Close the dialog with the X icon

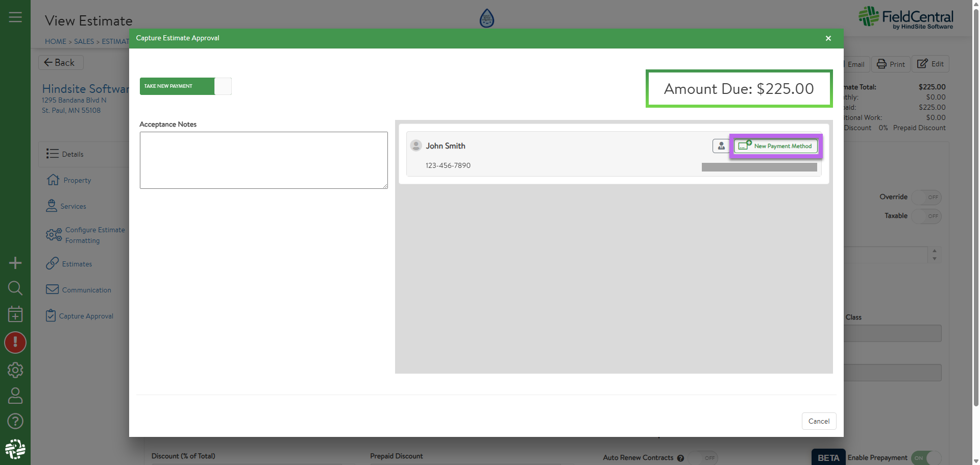pos(828,38)
